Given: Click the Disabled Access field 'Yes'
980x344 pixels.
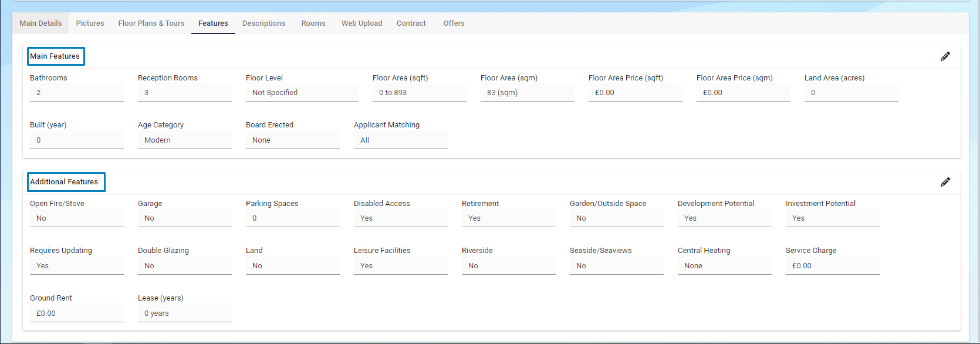Looking at the screenshot, I should [x=401, y=218].
